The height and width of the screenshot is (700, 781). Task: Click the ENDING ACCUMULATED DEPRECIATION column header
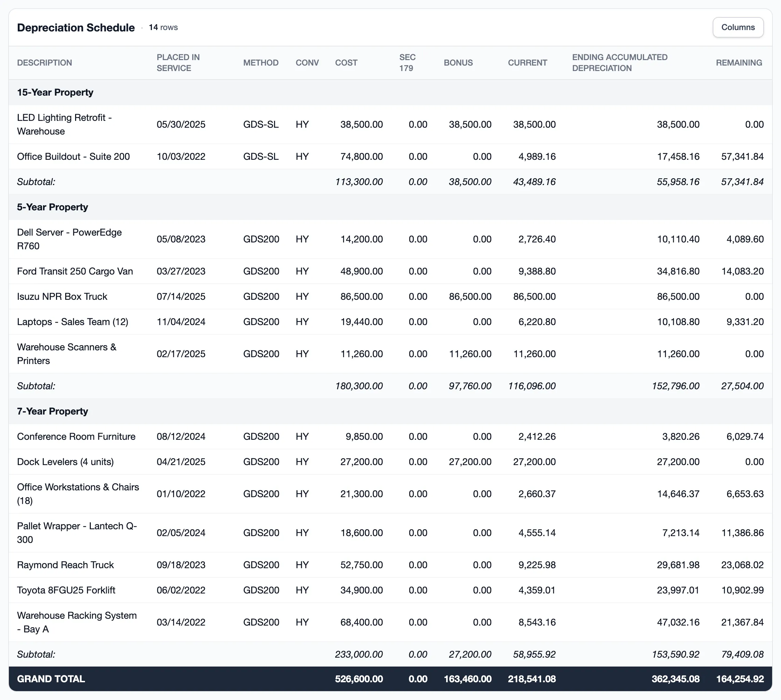click(620, 63)
